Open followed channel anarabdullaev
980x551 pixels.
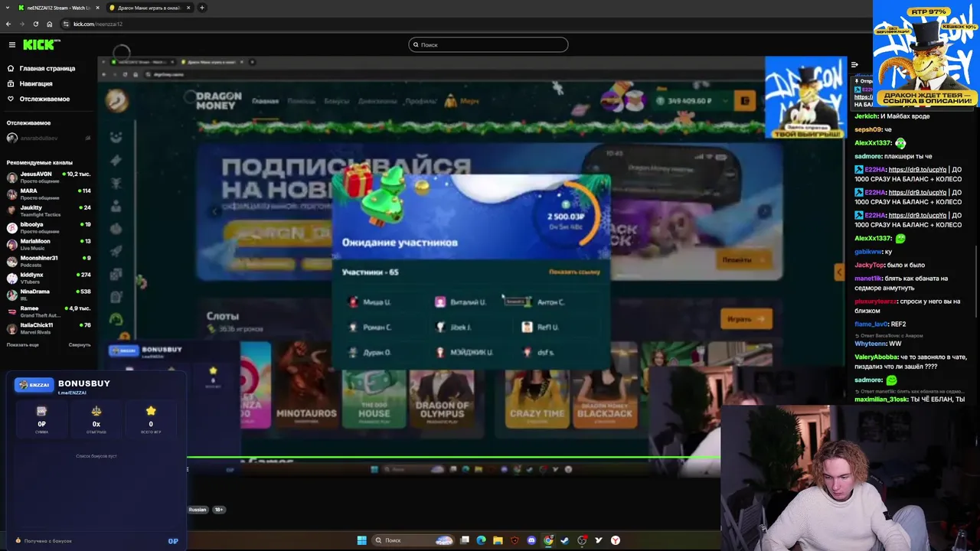pos(49,138)
